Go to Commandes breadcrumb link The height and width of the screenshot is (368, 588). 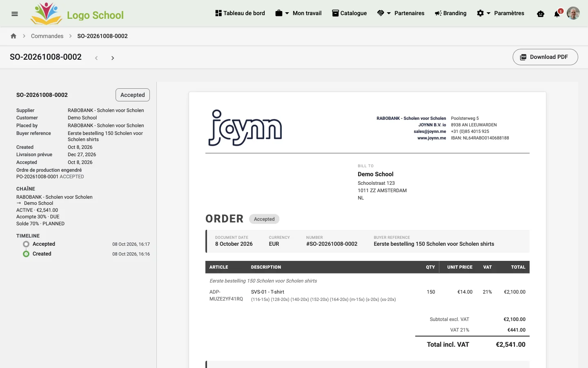pos(47,36)
